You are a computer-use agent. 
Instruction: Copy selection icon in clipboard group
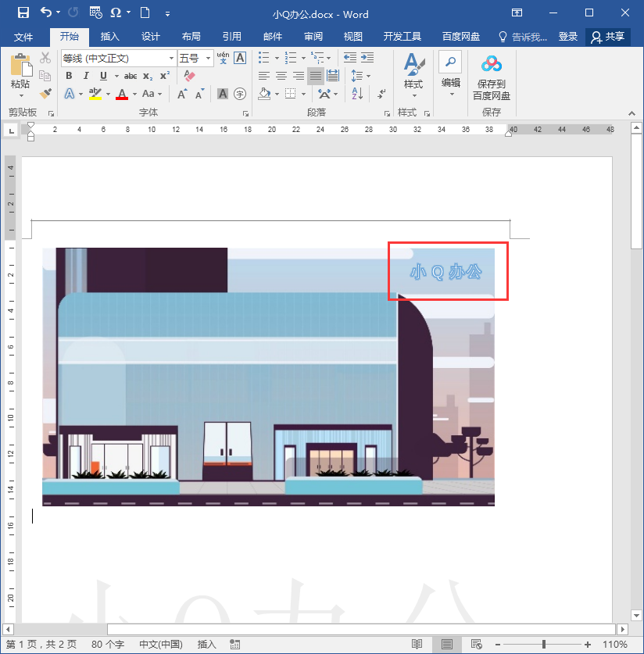pyautogui.click(x=45, y=76)
